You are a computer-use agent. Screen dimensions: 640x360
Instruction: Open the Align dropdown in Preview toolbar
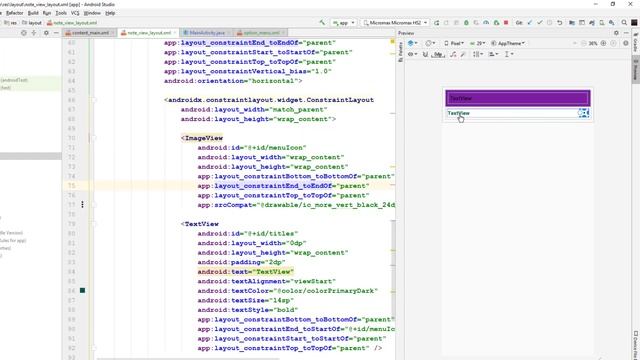point(493,54)
